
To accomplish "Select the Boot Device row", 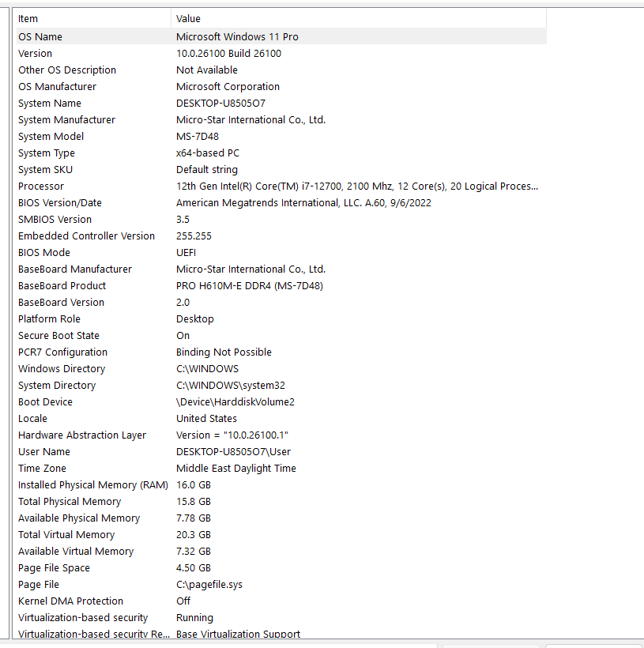I will coord(281,401).
